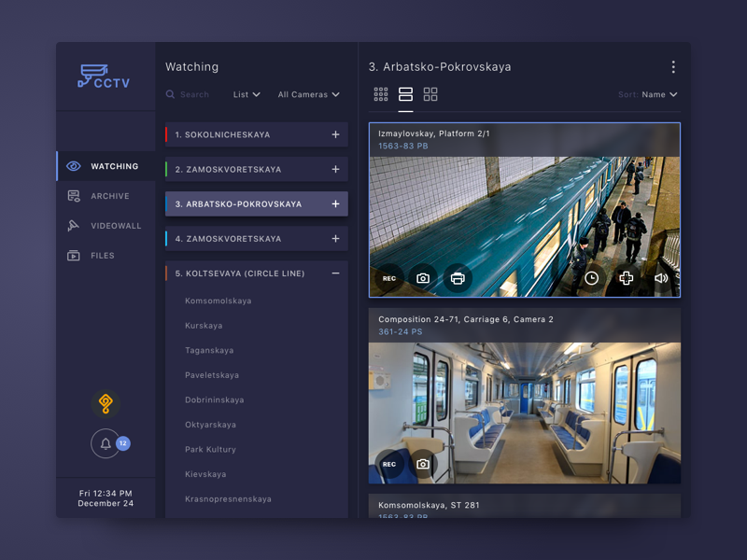The width and height of the screenshot is (747, 560).
Task: Open the All Cameras dropdown
Action: coord(308,94)
